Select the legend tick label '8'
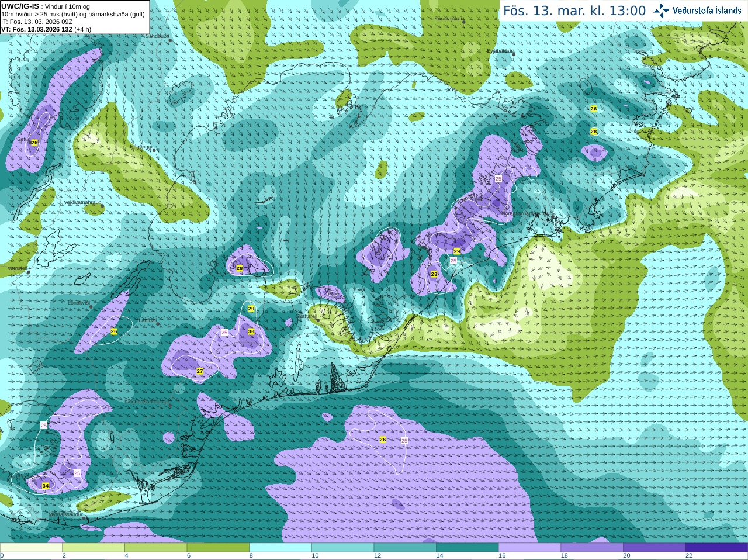 pyautogui.click(x=251, y=556)
